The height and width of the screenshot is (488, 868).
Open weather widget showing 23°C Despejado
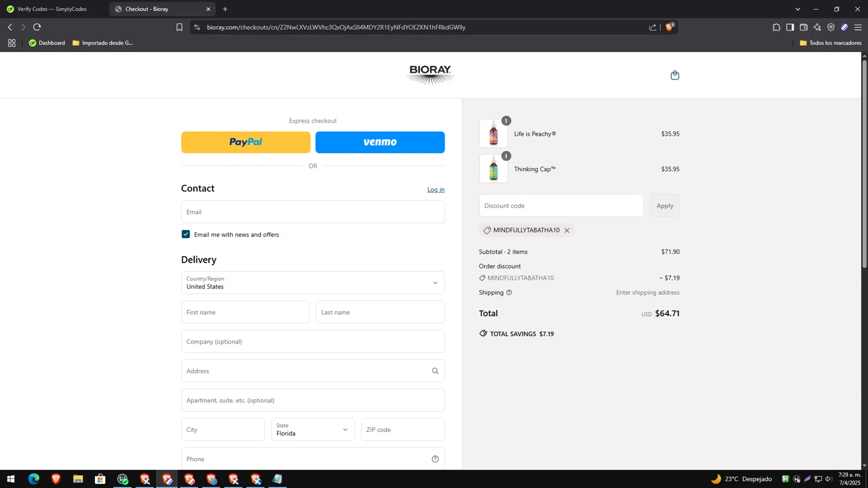[741, 479]
